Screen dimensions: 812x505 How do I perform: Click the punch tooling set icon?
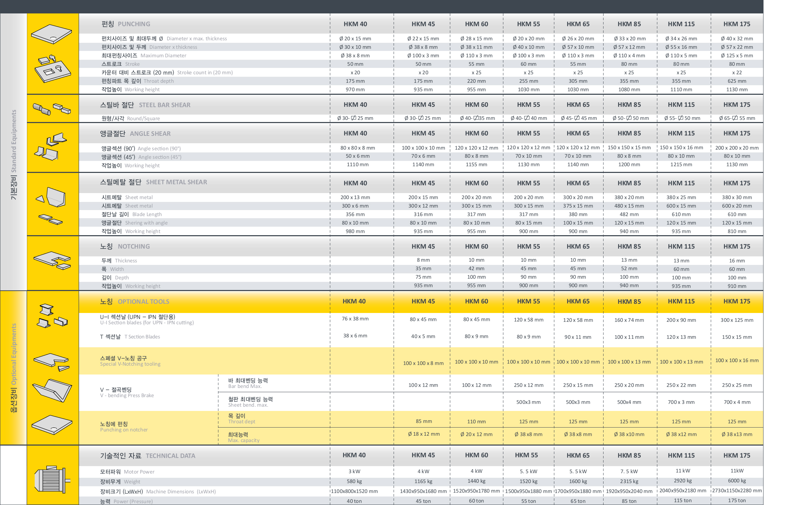point(52,69)
